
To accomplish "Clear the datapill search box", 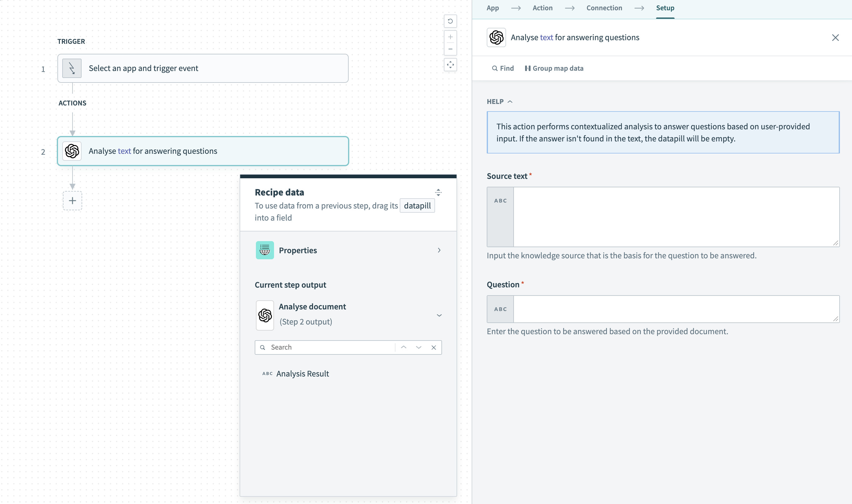I will pos(433,347).
